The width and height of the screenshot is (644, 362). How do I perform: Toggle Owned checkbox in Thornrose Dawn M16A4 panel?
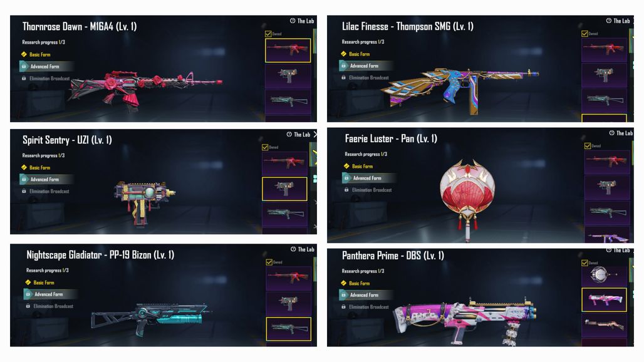[268, 34]
